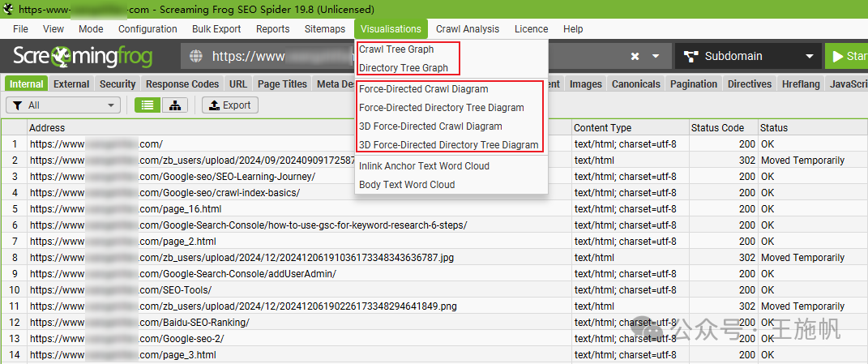
Task: Sort by Address column header
Action: 300,127
